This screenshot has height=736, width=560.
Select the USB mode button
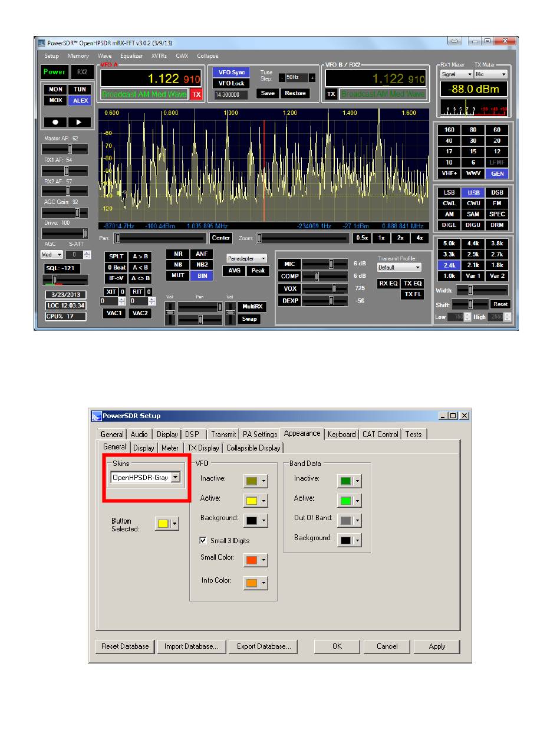(473, 192)
